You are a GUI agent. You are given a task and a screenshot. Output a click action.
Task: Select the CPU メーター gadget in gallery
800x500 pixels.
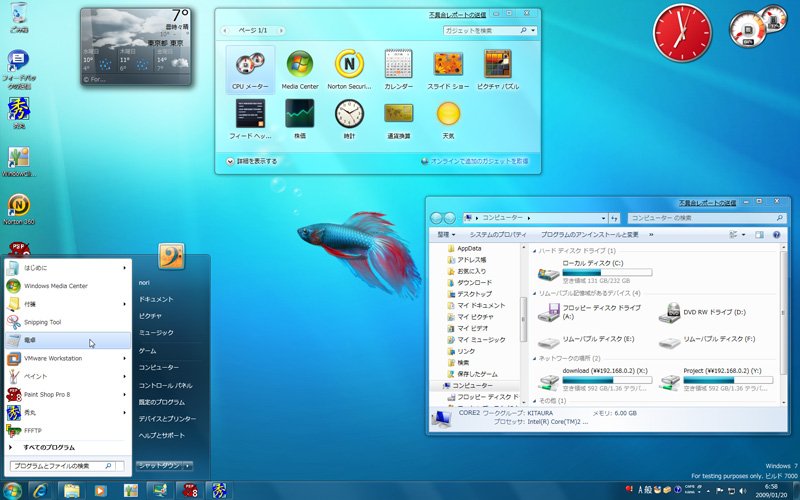tap(250, 70)
